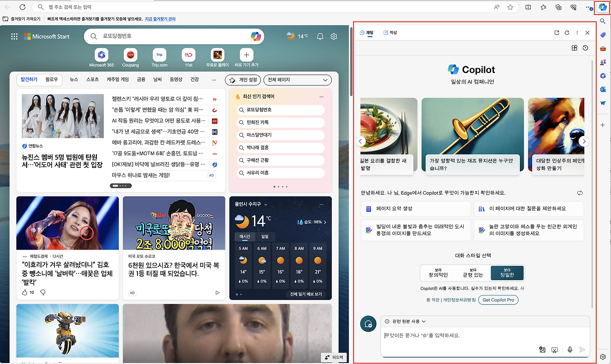Switch to the 작성 tab in Copilot

pos(390,32)
